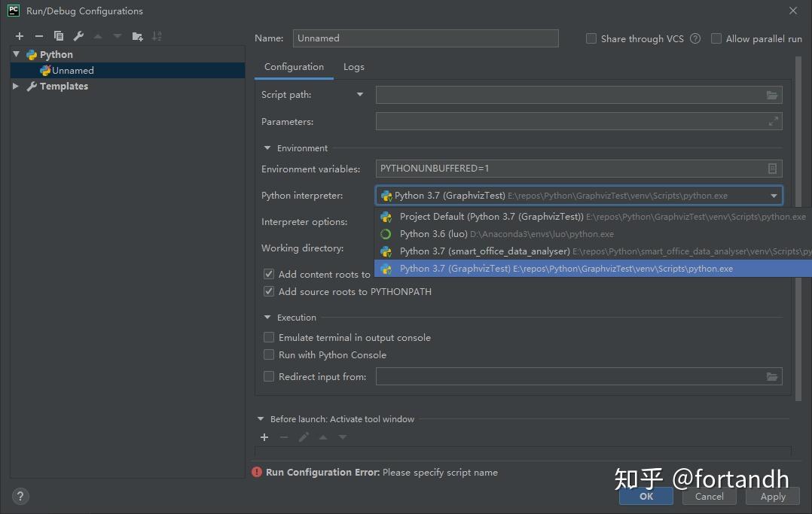Add a new run configuration

[19, 35]
